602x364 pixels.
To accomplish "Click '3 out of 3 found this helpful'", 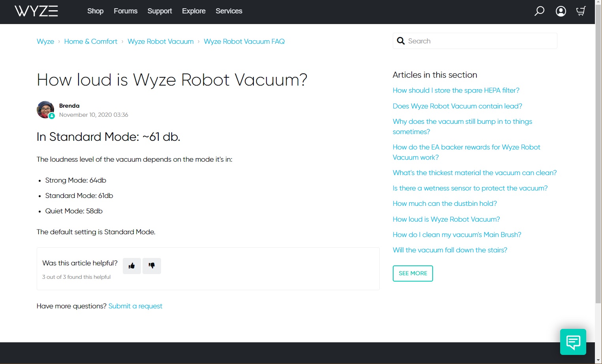I will (77, 277).
